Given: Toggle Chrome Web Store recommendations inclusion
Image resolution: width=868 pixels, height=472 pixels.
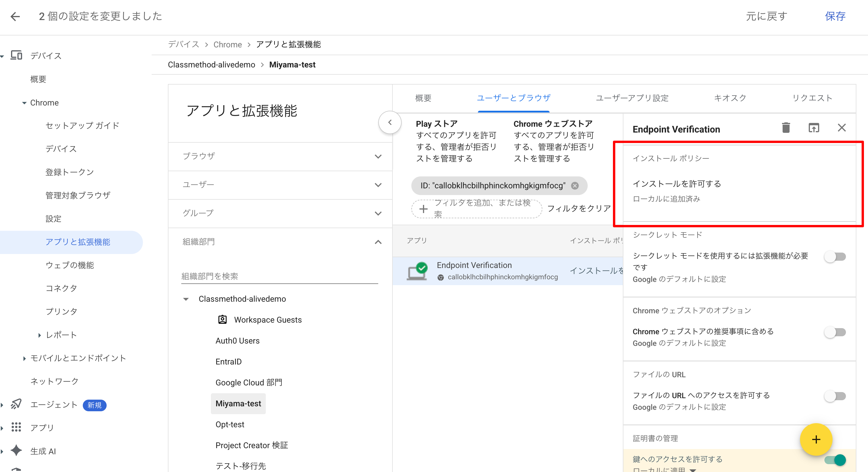Looking at the screenshot, I should (835, 332).
